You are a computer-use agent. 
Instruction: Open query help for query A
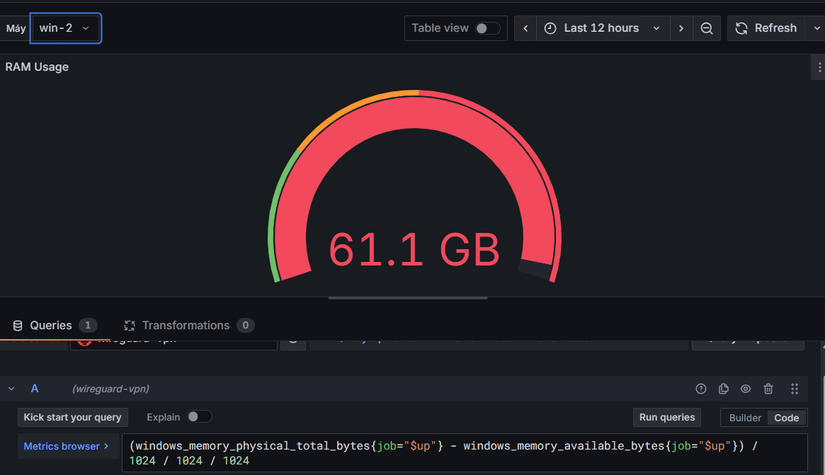[x=700, y=389]
